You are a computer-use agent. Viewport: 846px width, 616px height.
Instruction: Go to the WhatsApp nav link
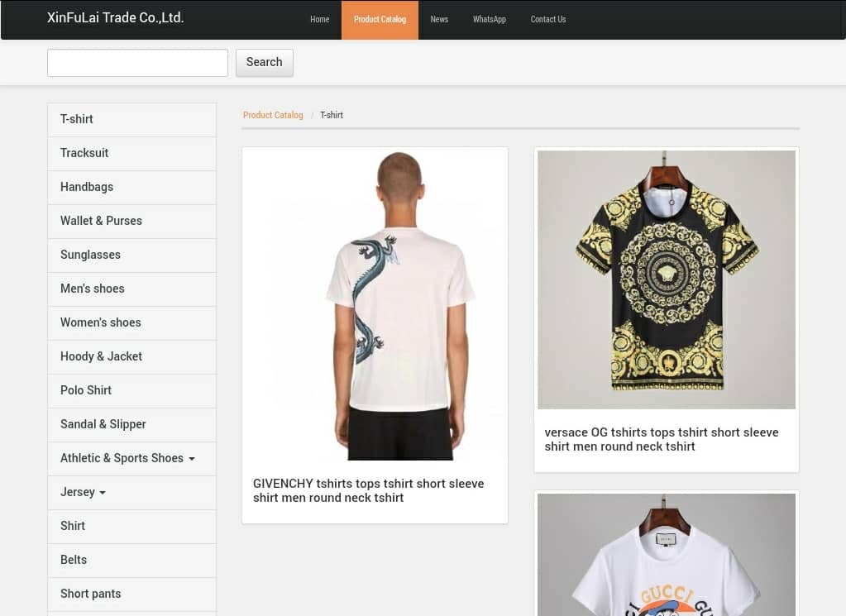490,19
